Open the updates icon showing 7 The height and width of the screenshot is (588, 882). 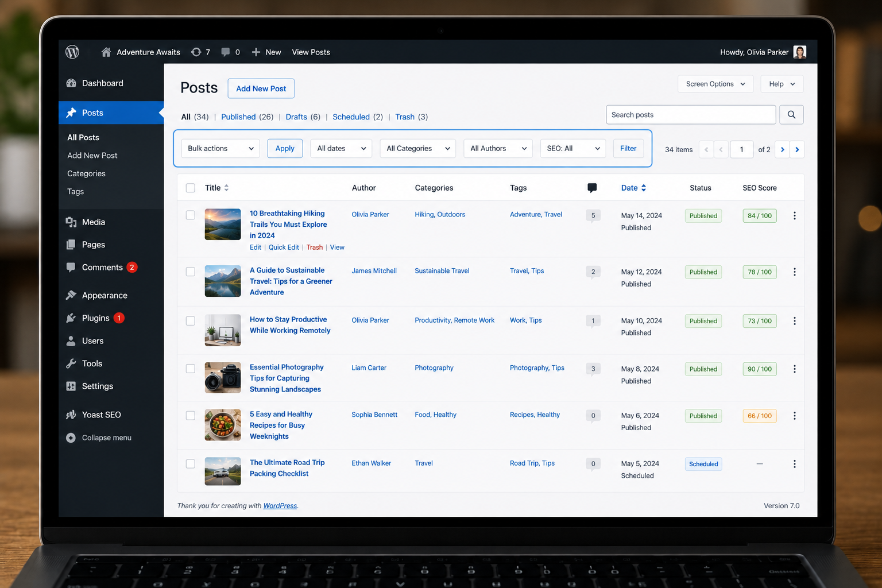tap(196, 52)
